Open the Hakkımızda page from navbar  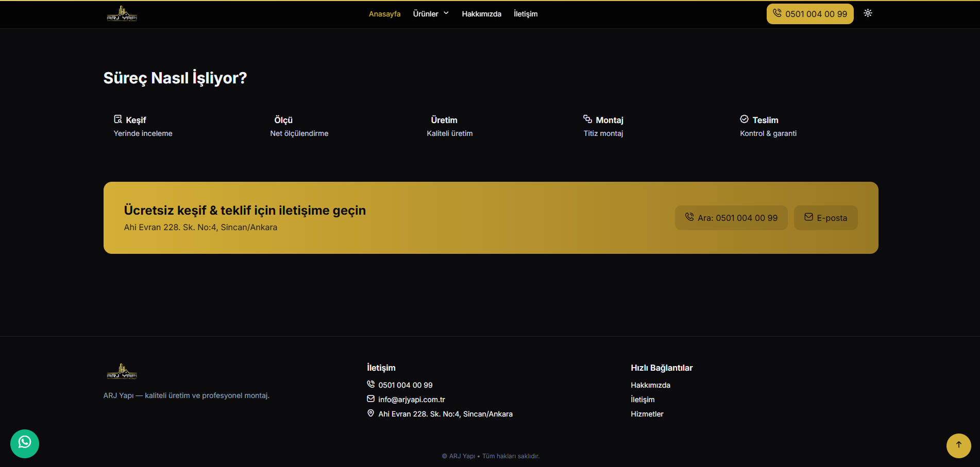pyautogui.click(x=481, y=14)
